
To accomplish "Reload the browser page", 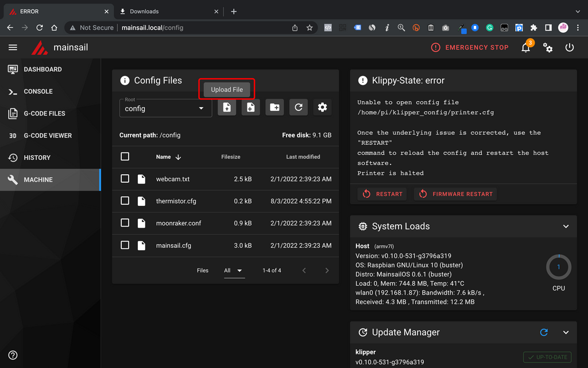I will (40, 28).
